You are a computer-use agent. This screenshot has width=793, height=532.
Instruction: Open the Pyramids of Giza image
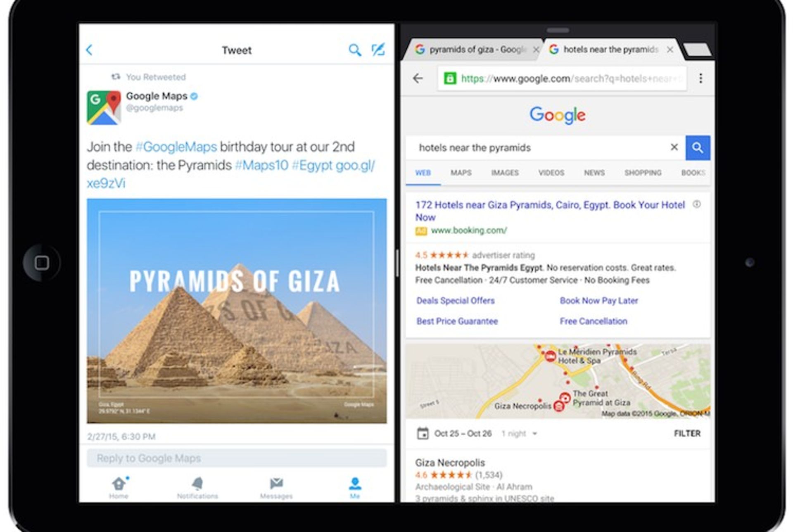point(237,311)
